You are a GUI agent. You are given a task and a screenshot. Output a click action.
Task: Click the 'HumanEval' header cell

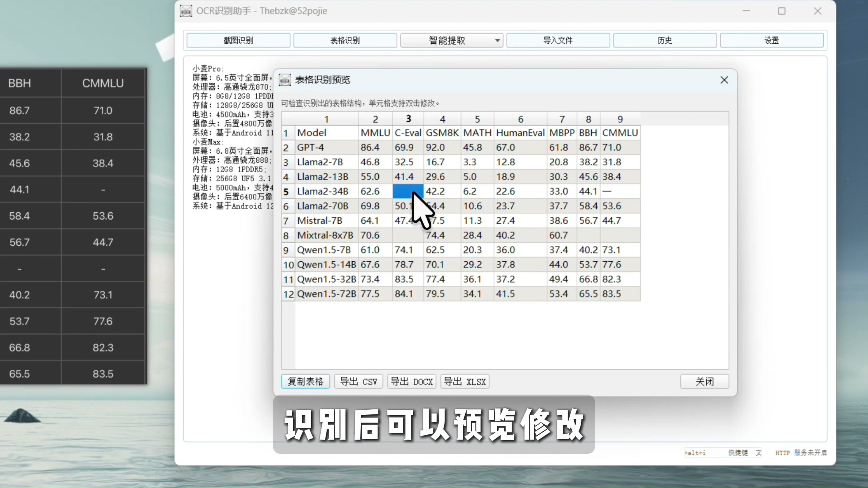click(x=520, y=133)
